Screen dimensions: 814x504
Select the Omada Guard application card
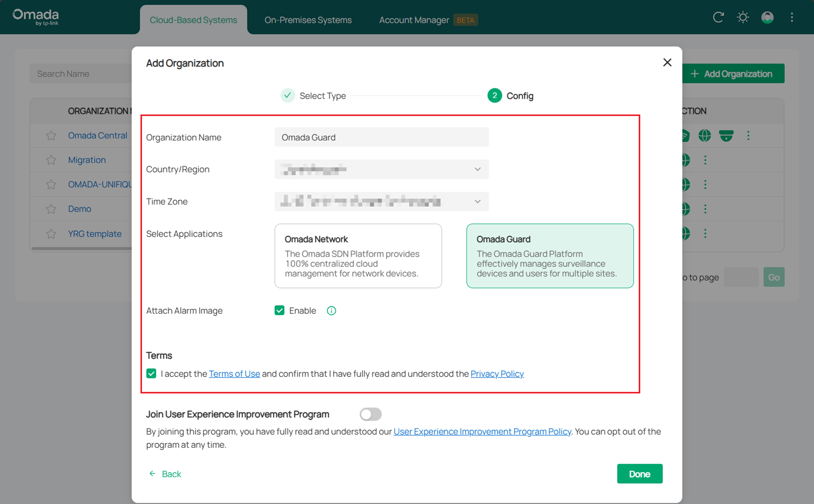tap(550, 256)
